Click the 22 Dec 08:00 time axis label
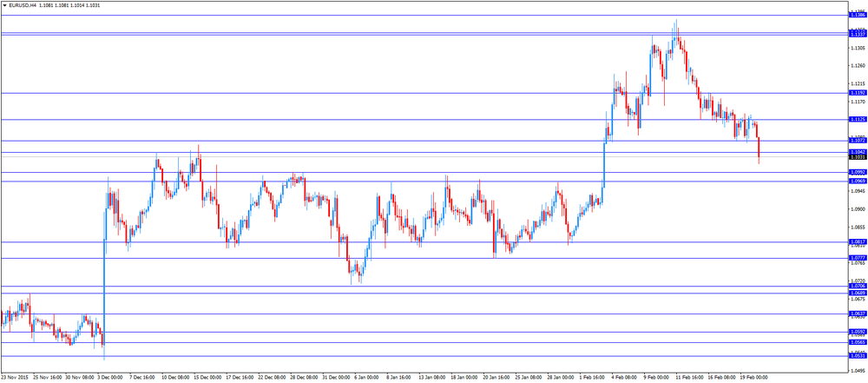Viewport: 868px width, 383px height. tap(270, 378)
